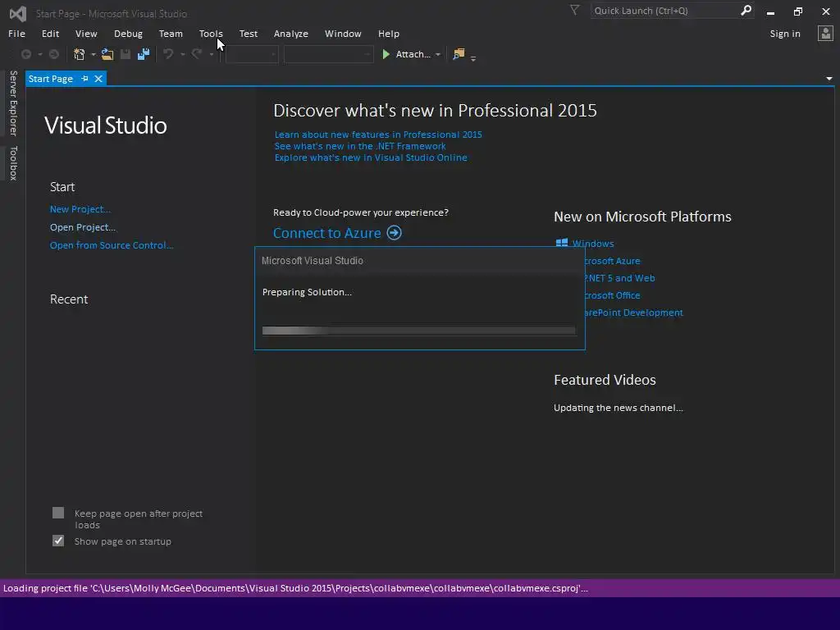Viewport: 840px width, 630px height.
Task: Click the New Project toolbar icon
Action: point(80,54)
